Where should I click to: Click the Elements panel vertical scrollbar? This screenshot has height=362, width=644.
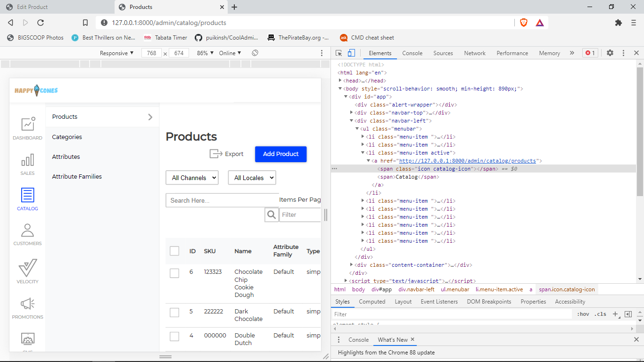640,132
